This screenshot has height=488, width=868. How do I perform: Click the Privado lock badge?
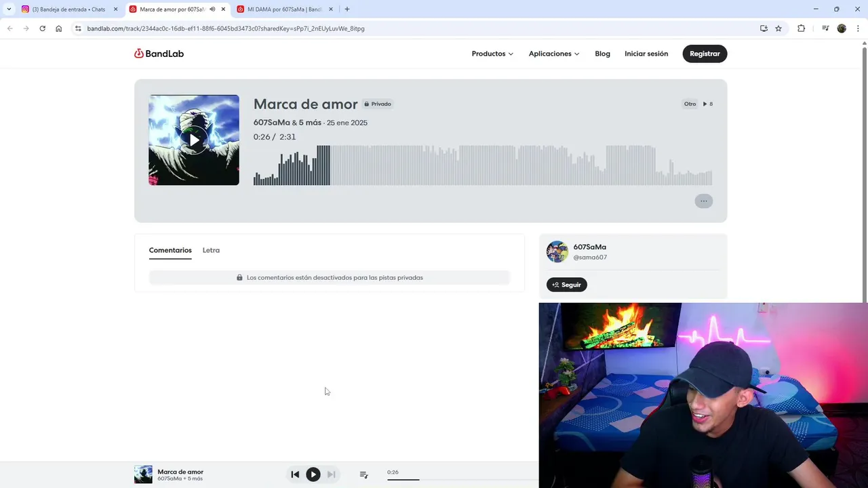[378, 104]
